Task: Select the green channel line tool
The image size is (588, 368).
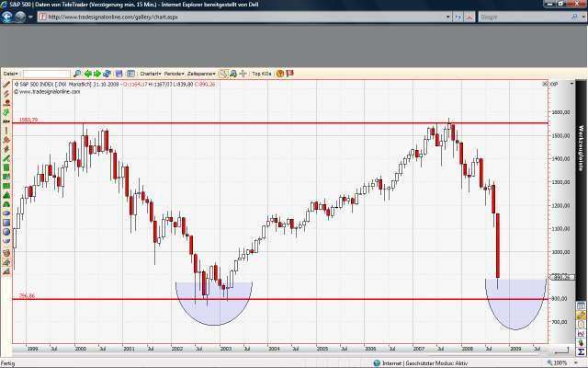Action: coord(6,158)
